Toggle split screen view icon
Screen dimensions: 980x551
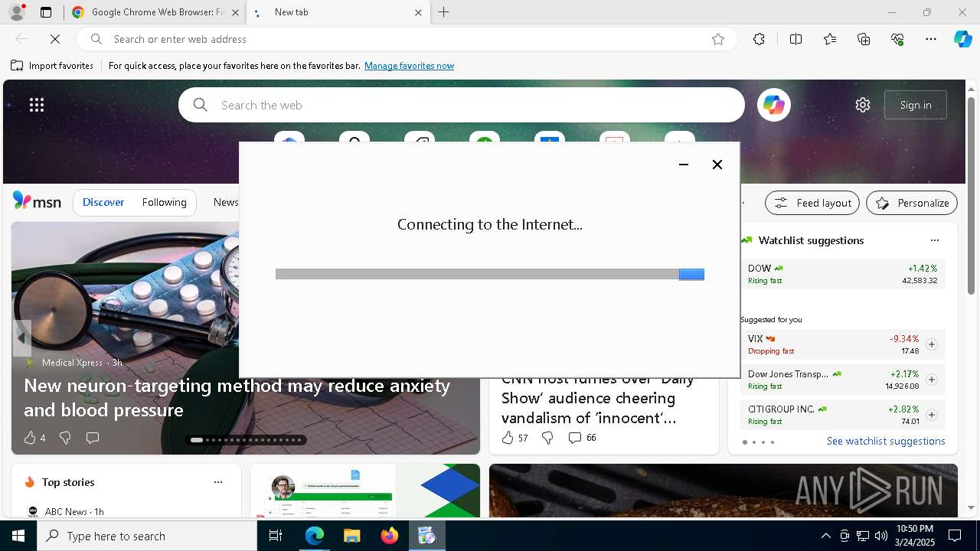click(795, 39)
